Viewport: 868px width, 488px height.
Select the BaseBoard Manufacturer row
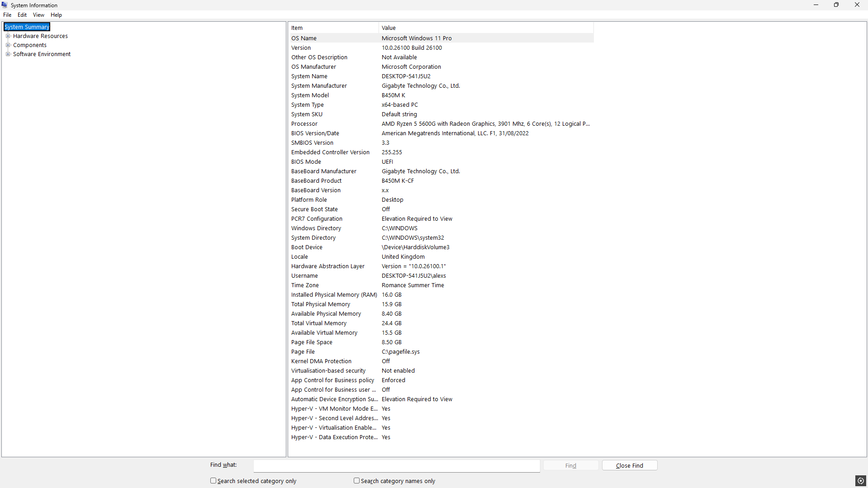coord(441,171)
